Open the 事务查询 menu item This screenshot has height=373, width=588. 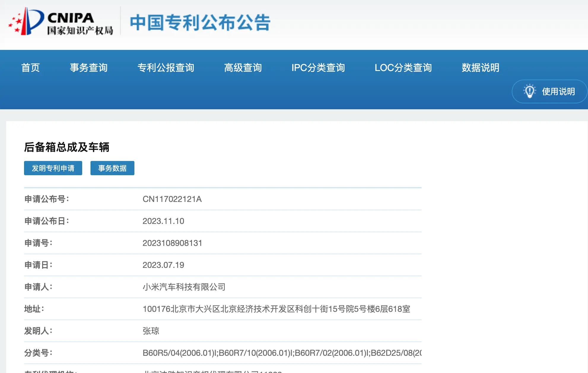coord(89,68)
